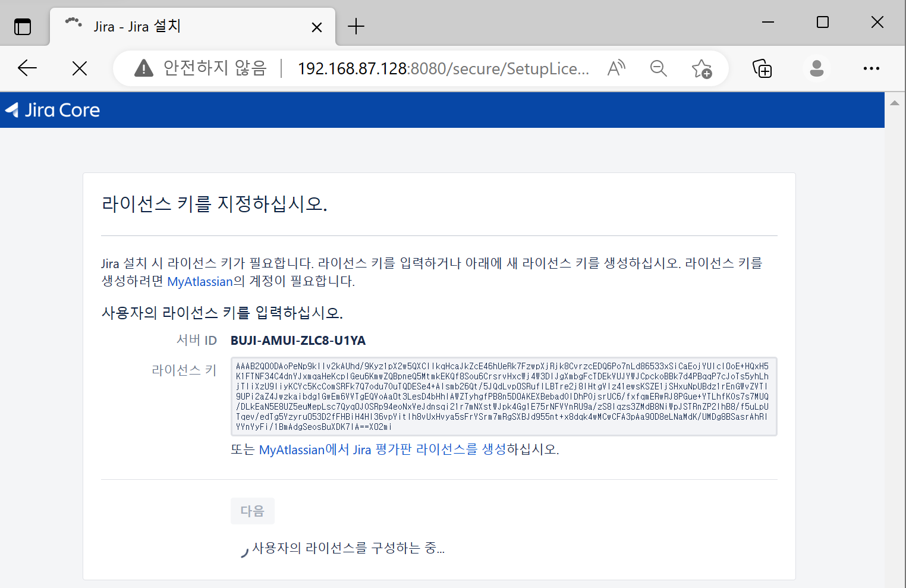This screenshot has height=588, width=906.
Task: Activate the read aloud icon
Action: [616, 68]
